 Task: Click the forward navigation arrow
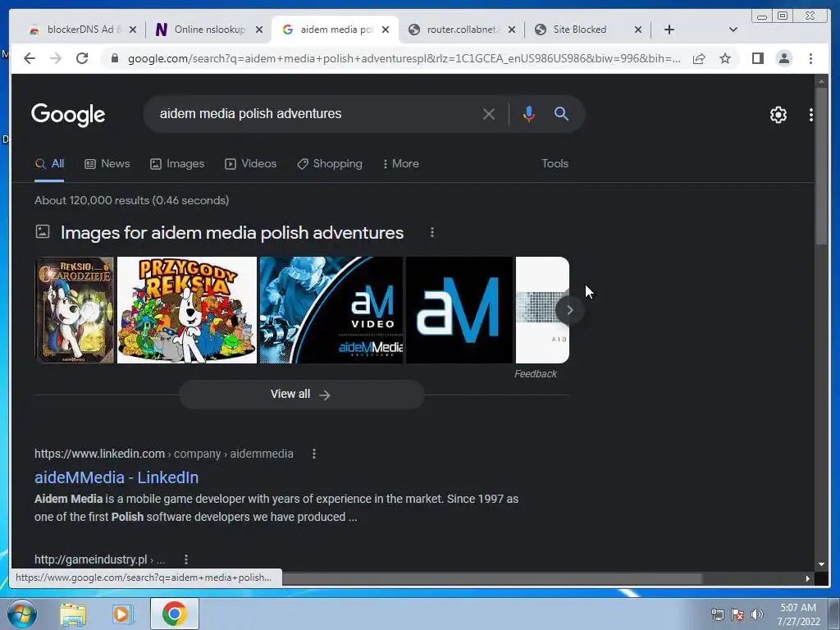coord(56,58)
